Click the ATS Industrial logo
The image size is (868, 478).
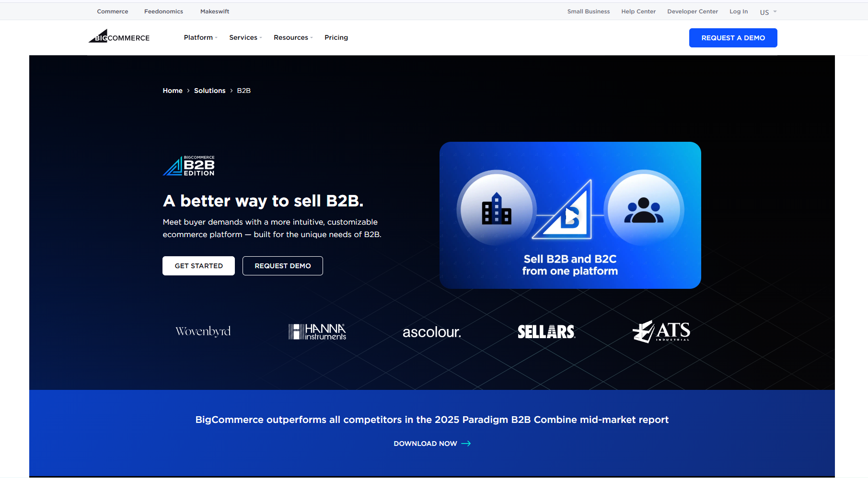pos(661,331)
